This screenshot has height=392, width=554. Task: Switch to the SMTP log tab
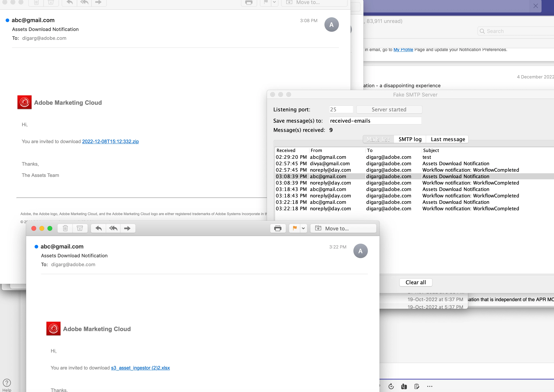(410, 139)
